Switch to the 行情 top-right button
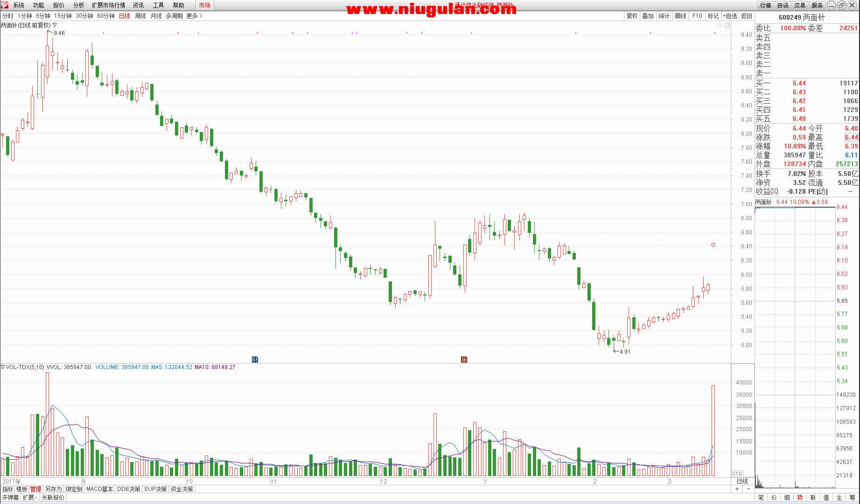Viewport: 860px width, 504px height. (765, 5)
